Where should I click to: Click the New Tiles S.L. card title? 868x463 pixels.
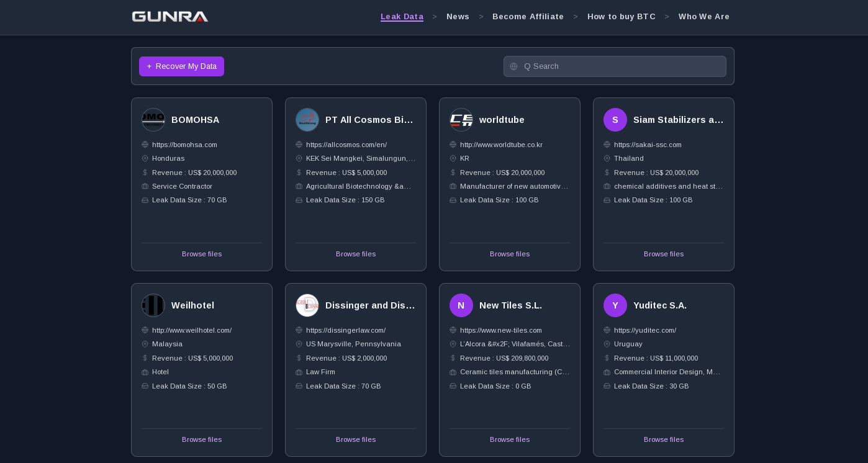pyautogui.click(x=510, y=305)
